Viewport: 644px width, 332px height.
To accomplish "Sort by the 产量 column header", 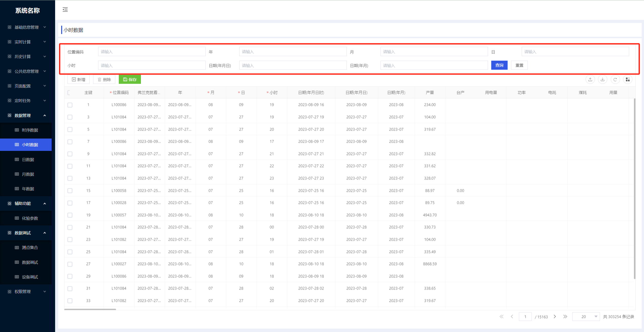I will [x=430, y=92].
